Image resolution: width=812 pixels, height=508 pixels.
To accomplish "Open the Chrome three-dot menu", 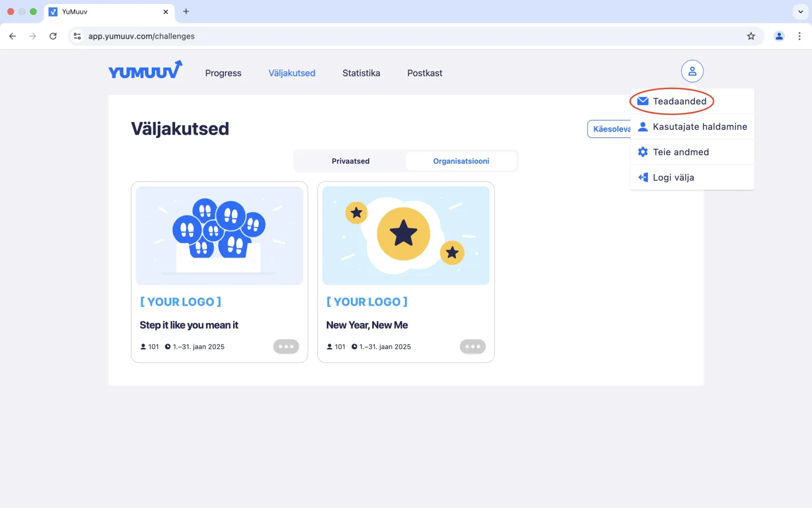I will [799, 36].
